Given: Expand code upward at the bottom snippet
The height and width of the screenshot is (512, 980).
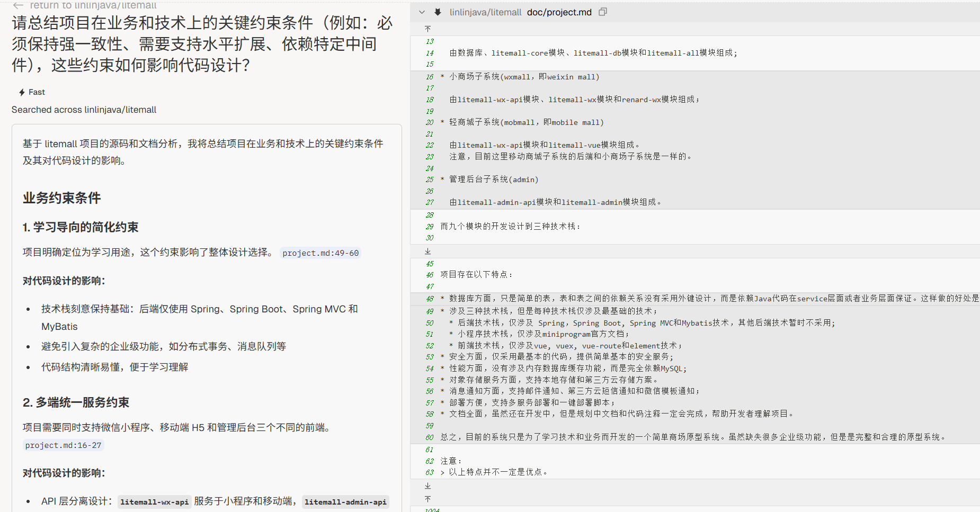Looking at the screenshot, I should tap(428, 499).
